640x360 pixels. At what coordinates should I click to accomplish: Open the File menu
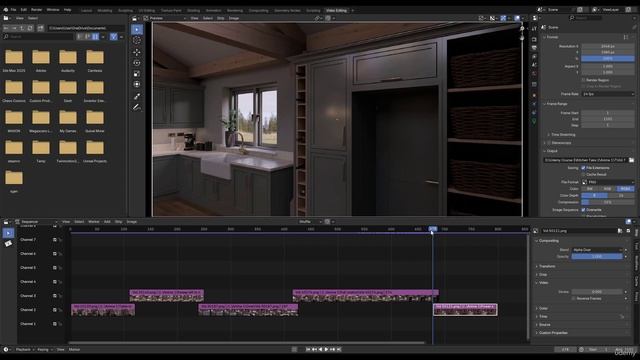[13, 9]
